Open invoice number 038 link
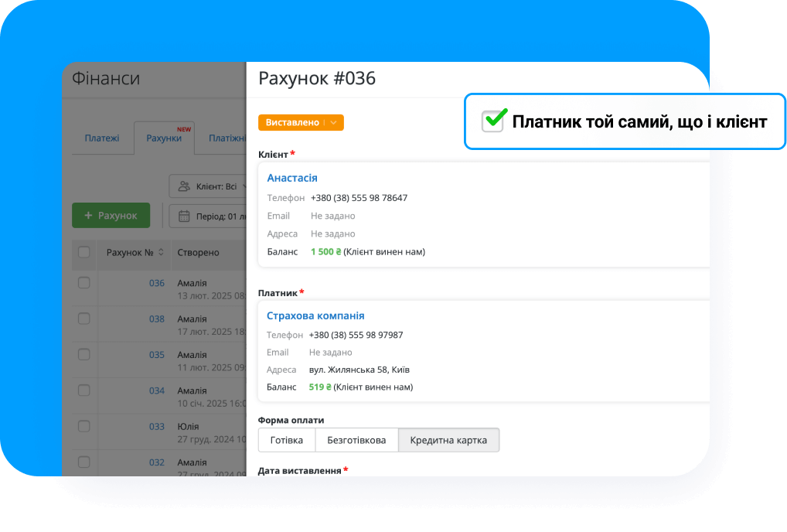This screenshot has width=787, height=532. point(156,319)
